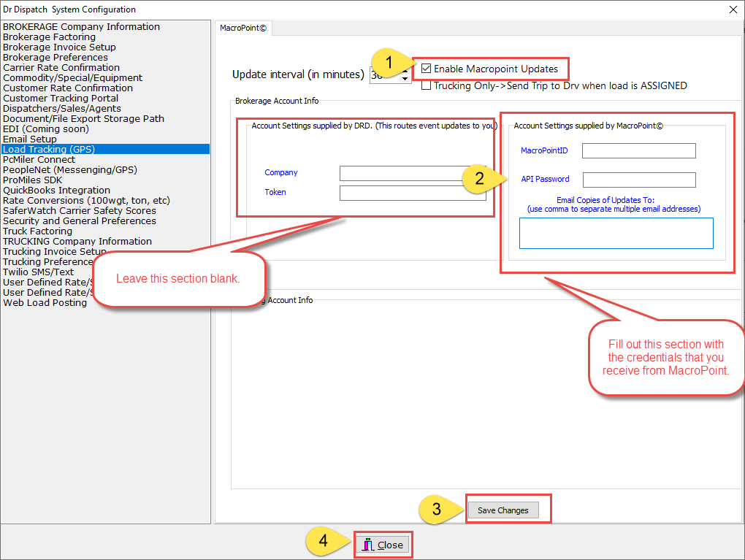Screen dimensions: 745x560
Task: Select Web Load Posting entry
Action: pos(45,302)
